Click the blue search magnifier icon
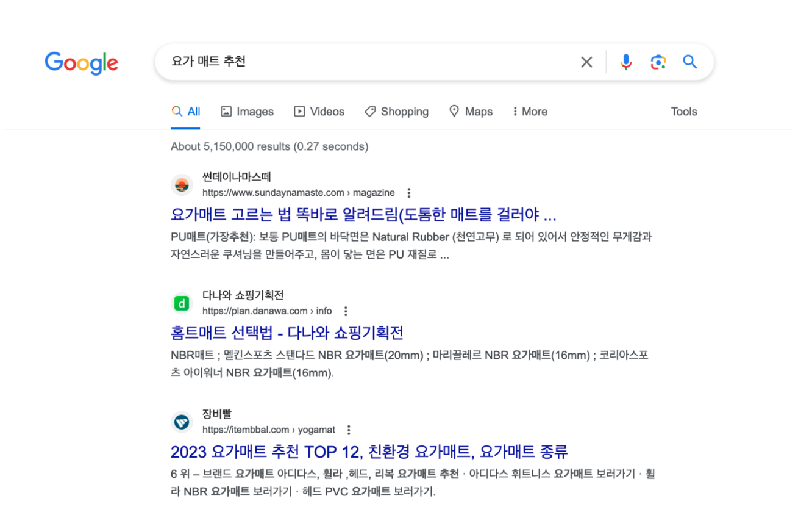 [689, 62]
